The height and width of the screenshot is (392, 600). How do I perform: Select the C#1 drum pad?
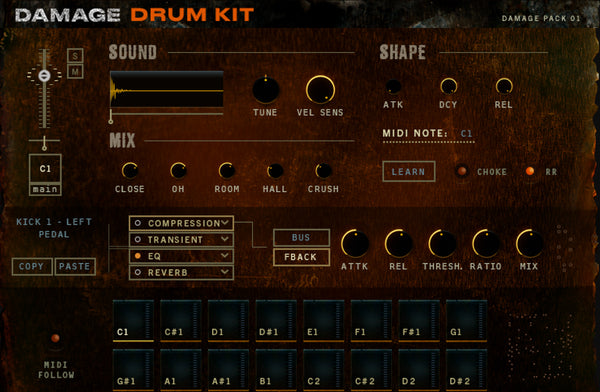[x=181, y=321]
